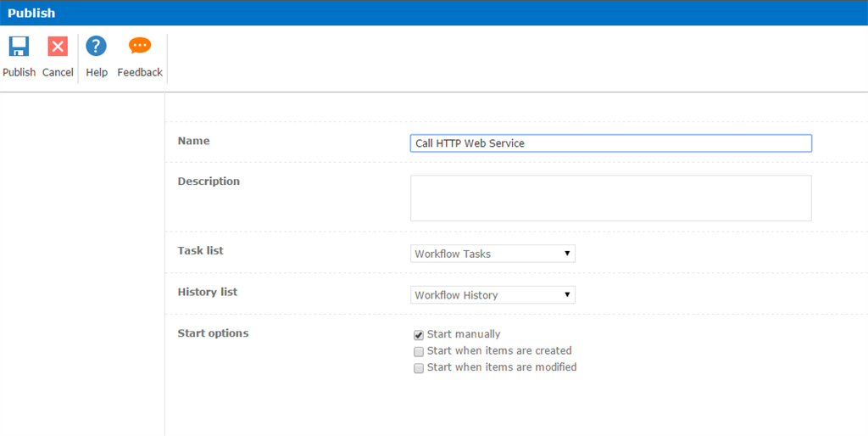Click the Description field label
868x436 pixels.
209,182
